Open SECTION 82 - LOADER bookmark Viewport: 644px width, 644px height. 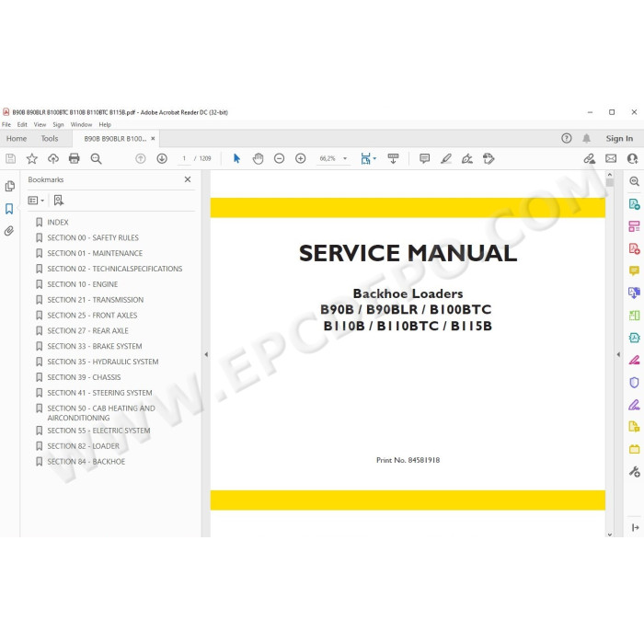(84, 446)
